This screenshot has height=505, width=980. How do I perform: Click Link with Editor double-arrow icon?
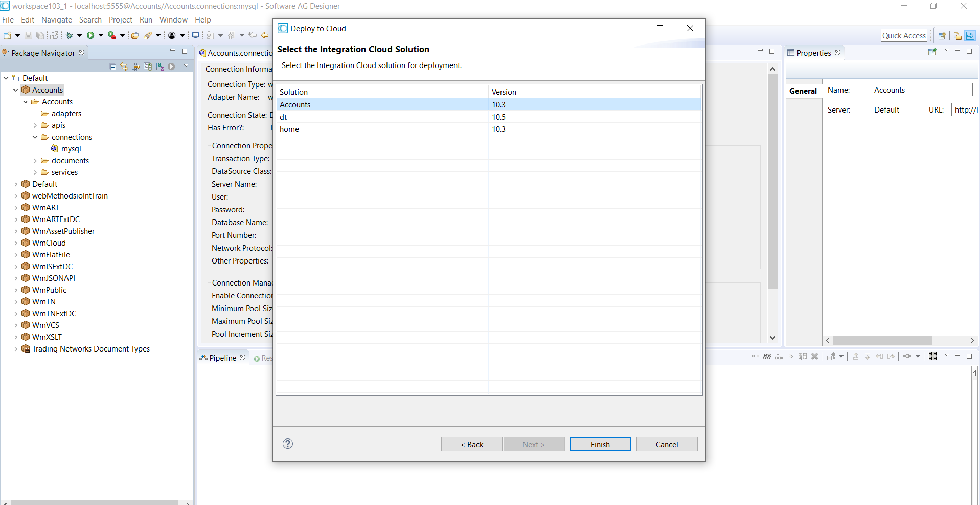(x=124, y=67)
